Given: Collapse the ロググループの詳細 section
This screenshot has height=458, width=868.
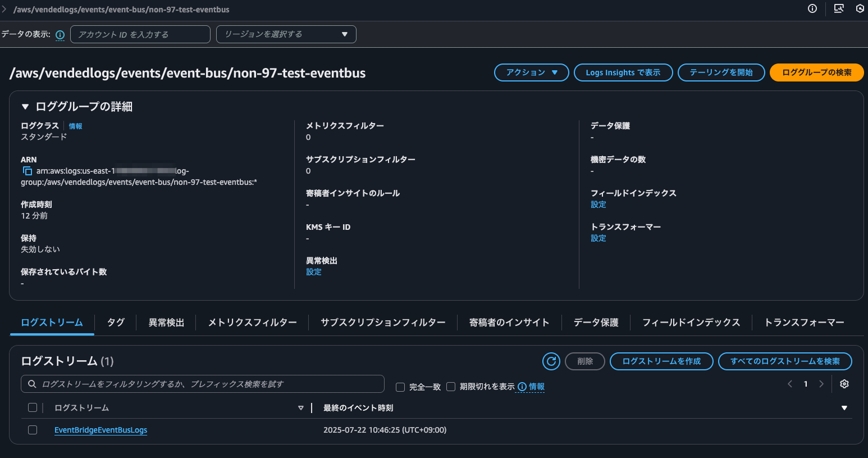Looking at the screenshot, I should 25,106.
